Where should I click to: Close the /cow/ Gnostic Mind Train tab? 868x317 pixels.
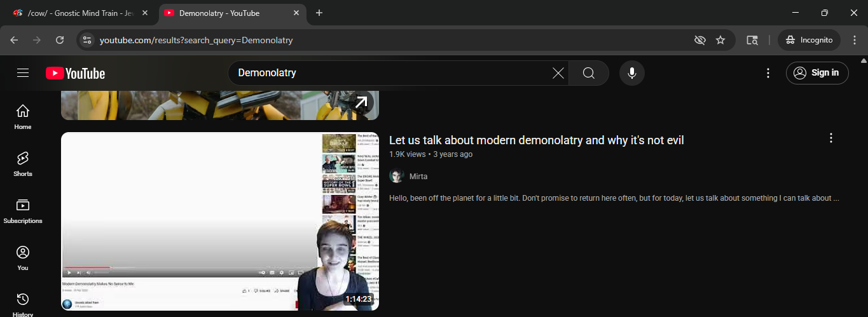pos(145,13)
